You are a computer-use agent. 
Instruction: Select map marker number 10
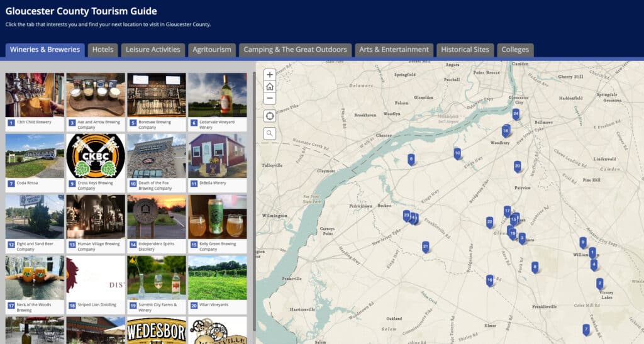point(457,153)
